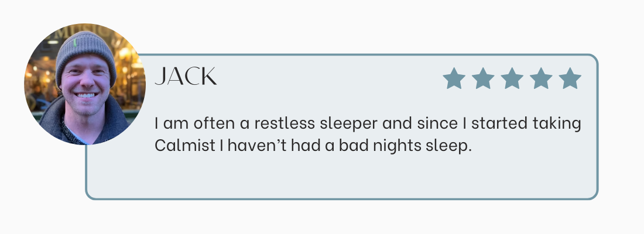Viewport: 644px width, 234px height.
Task: Select the second rating star
Action: click(x=483, y=78)
